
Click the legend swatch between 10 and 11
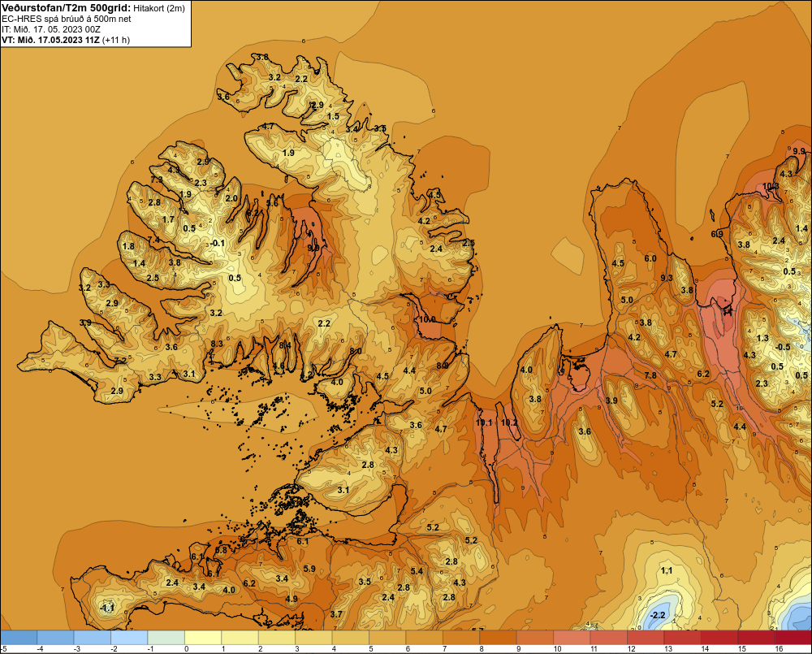coord(572,637)
